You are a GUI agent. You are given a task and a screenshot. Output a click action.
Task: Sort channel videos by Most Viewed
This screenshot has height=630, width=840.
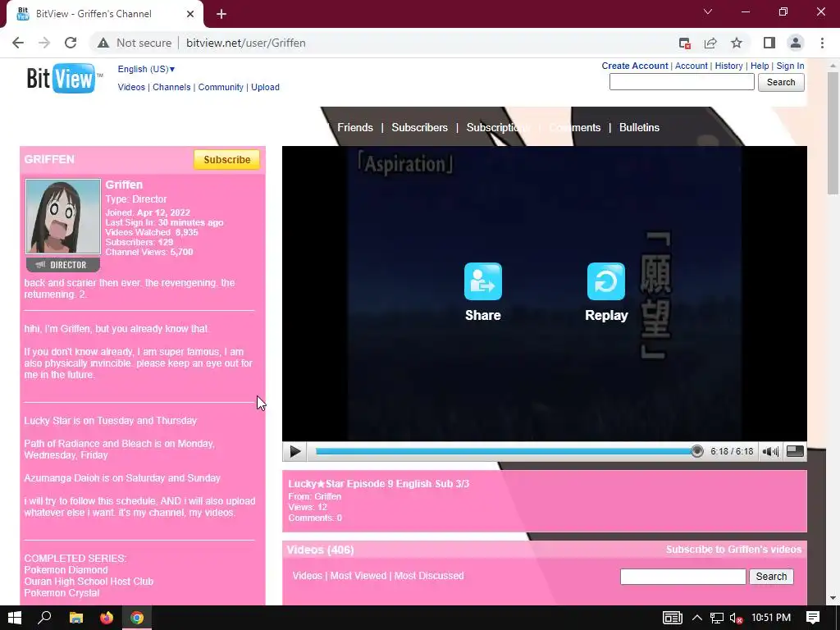pos(358,576)
